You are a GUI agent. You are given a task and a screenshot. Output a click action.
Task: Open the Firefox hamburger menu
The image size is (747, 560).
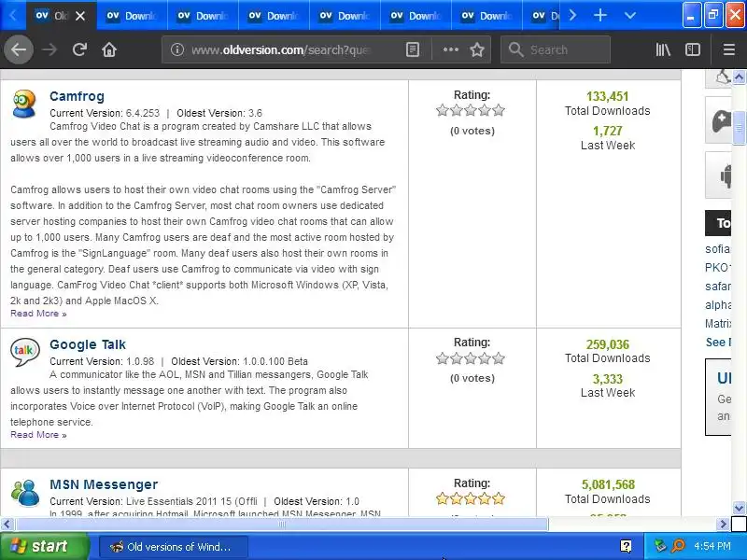coord(729,49)
